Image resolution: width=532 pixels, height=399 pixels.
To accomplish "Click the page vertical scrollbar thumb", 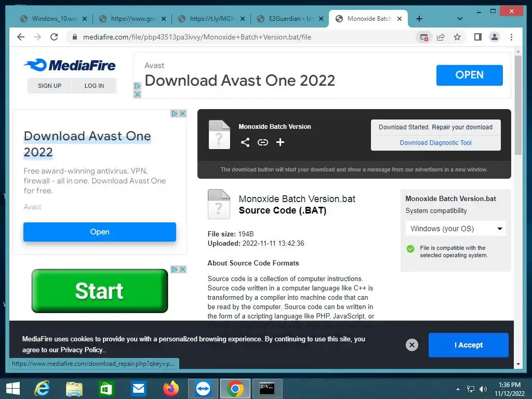I will pos(518,105).
